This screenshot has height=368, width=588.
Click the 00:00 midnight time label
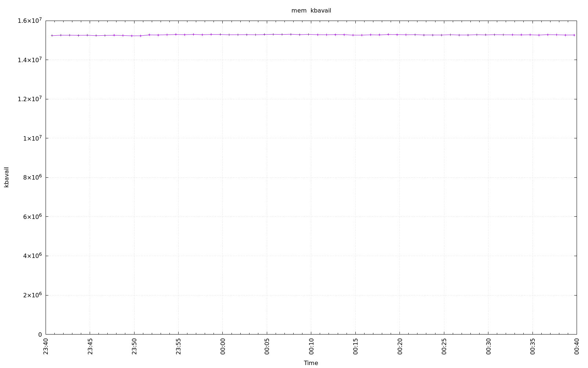click(x=223, y=346)
